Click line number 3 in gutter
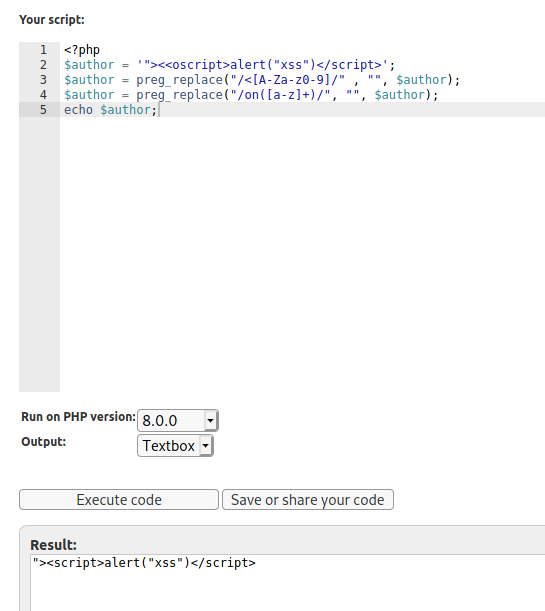This screenshot has width=545, height=611. [x=43, y=80]
